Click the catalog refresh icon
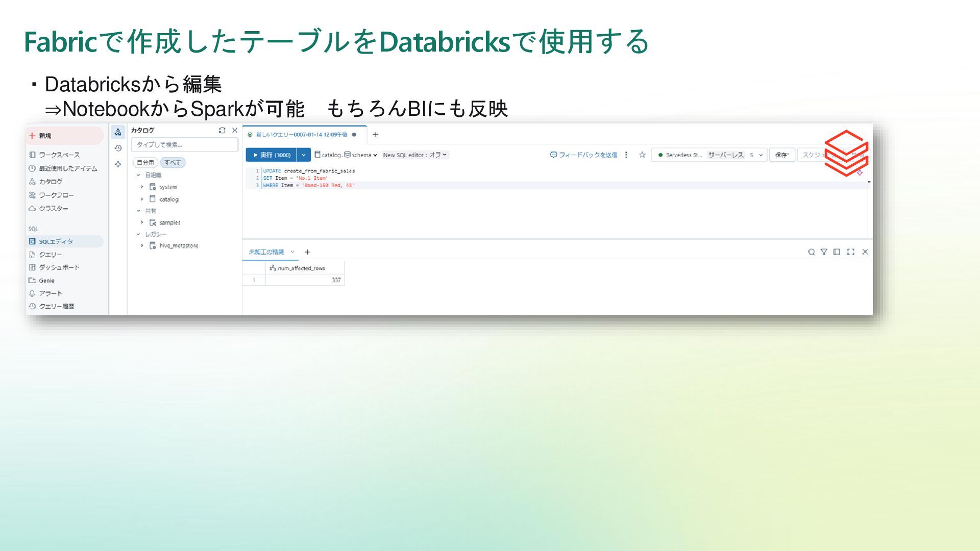The width and height of the screenshot is (980, 551). tap(222, 131)
